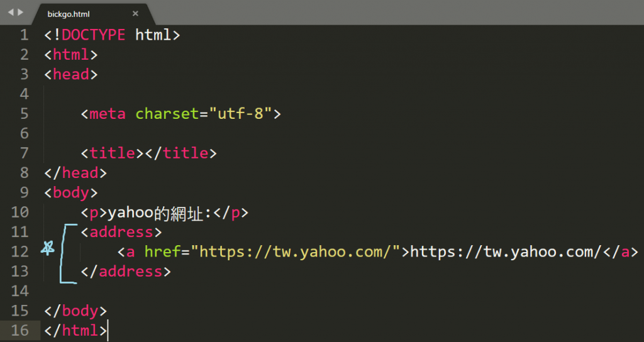Select line number 1 in the gutter

(x=25, y=35)
